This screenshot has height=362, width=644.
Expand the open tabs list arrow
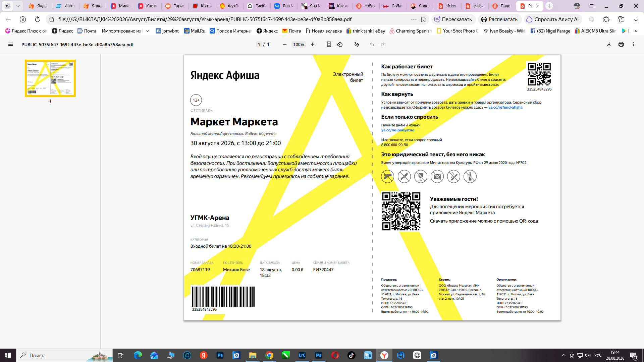pyautogui.click(x=18, y=6)
